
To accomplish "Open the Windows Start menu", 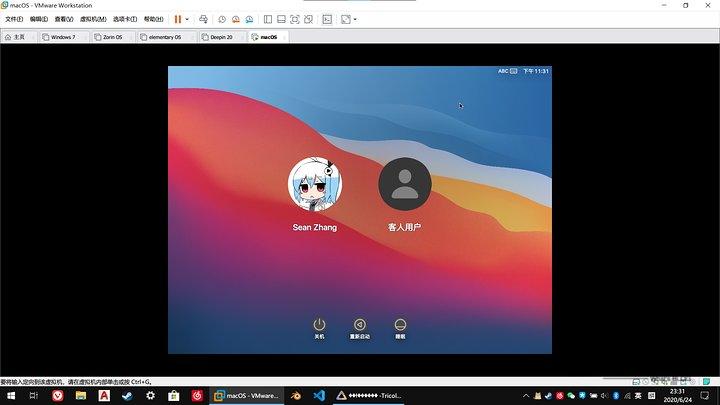I will [11, 395].
